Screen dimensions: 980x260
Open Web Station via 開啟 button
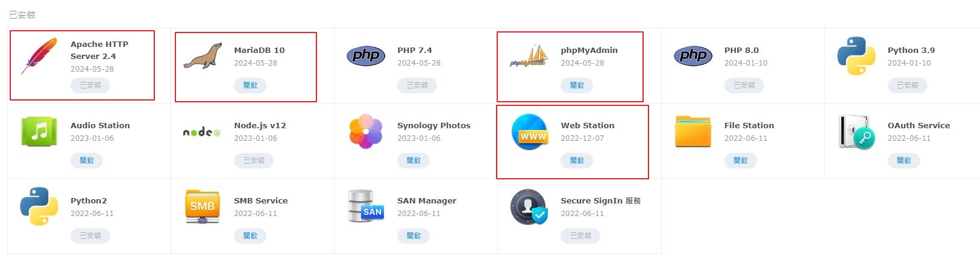[x=577, y=161]
